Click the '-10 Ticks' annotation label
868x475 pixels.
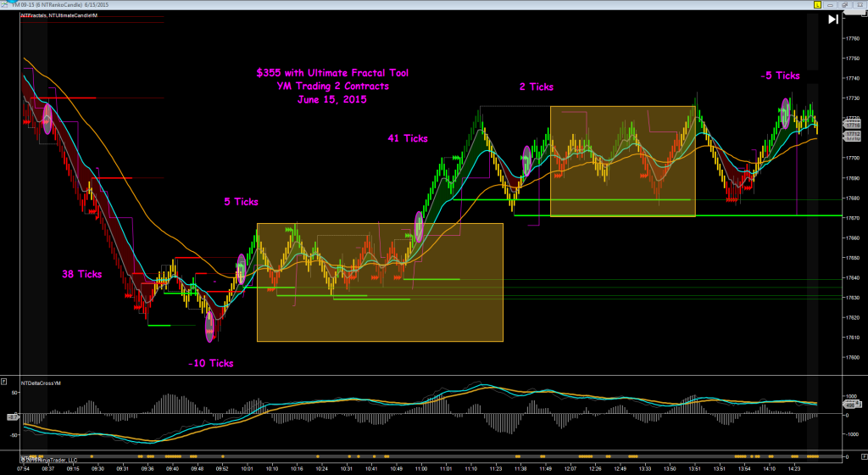coord(210,363)
